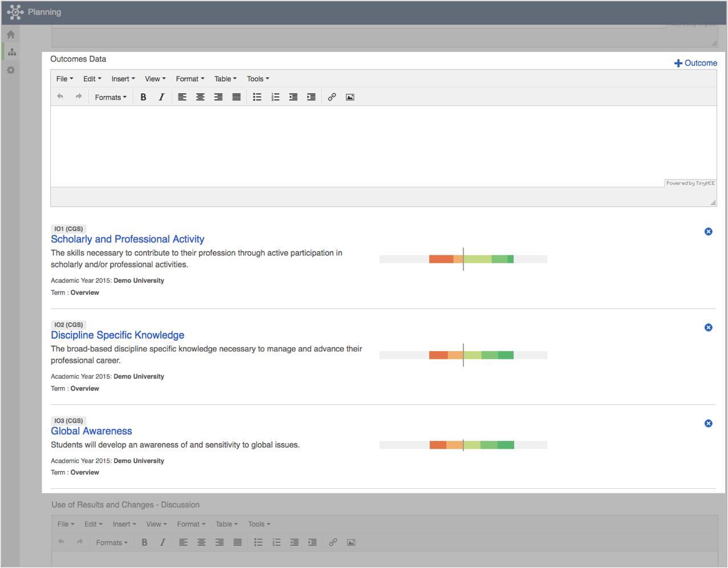Open the Formats dropdown in the Use of Results editor
728x568 pixels.
tap(112, 542)
